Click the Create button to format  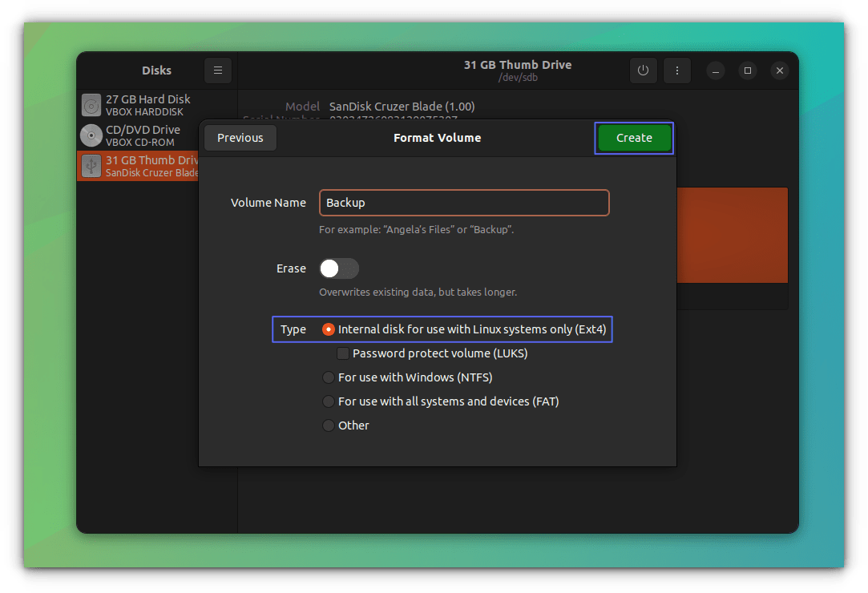pyautogui.click(x=634, y=137)
